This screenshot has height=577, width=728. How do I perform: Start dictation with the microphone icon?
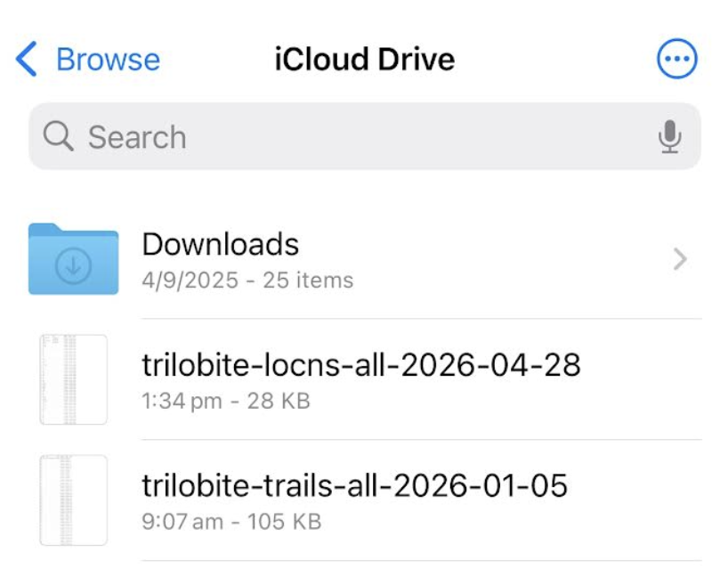(669, 137)
